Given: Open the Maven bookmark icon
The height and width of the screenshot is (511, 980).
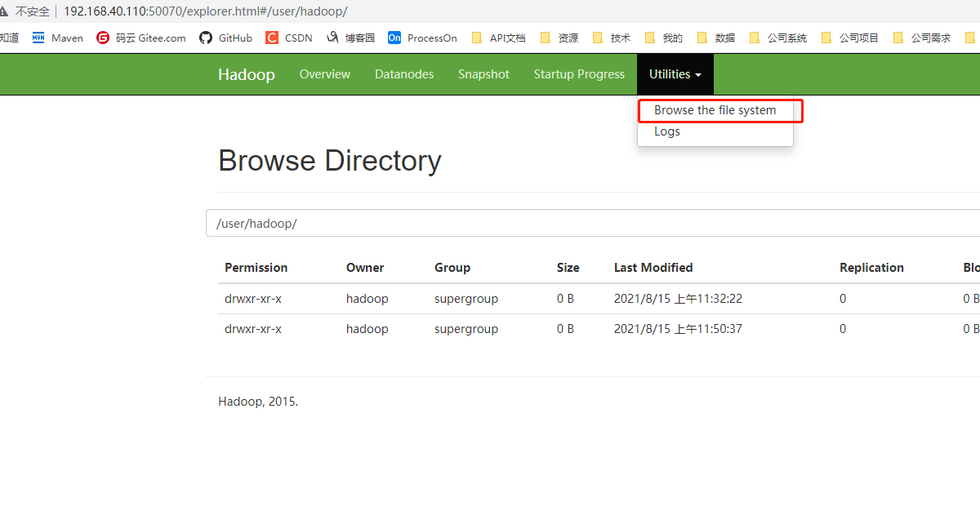Looking at the screenshot, I should 38,38.
